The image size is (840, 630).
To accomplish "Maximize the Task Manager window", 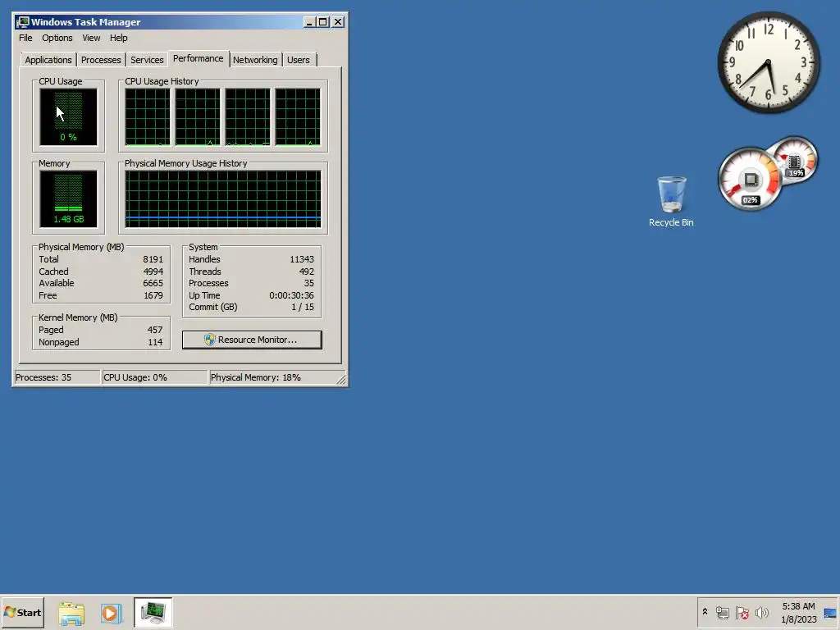I will (323, 22).
